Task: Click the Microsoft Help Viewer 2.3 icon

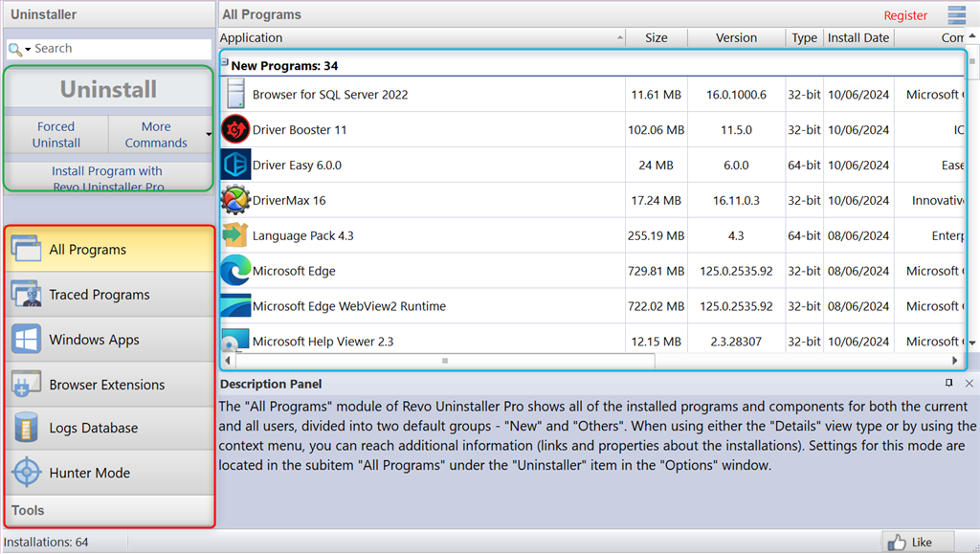Action: (x=235, y=339)
